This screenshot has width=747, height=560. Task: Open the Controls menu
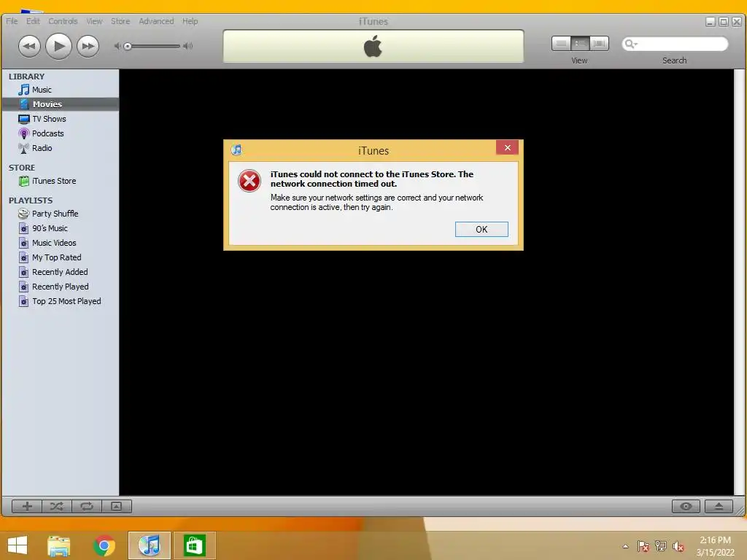[x=63, y=21]
